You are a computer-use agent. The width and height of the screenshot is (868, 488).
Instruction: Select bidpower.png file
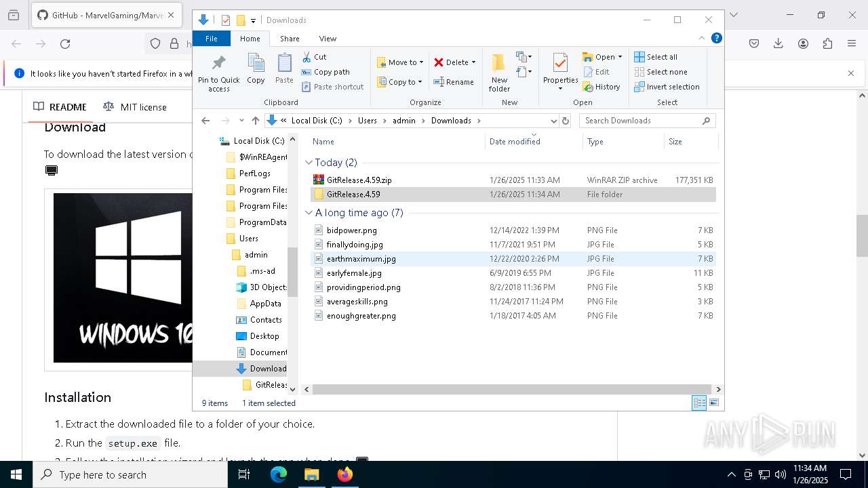tap(513, 230)
